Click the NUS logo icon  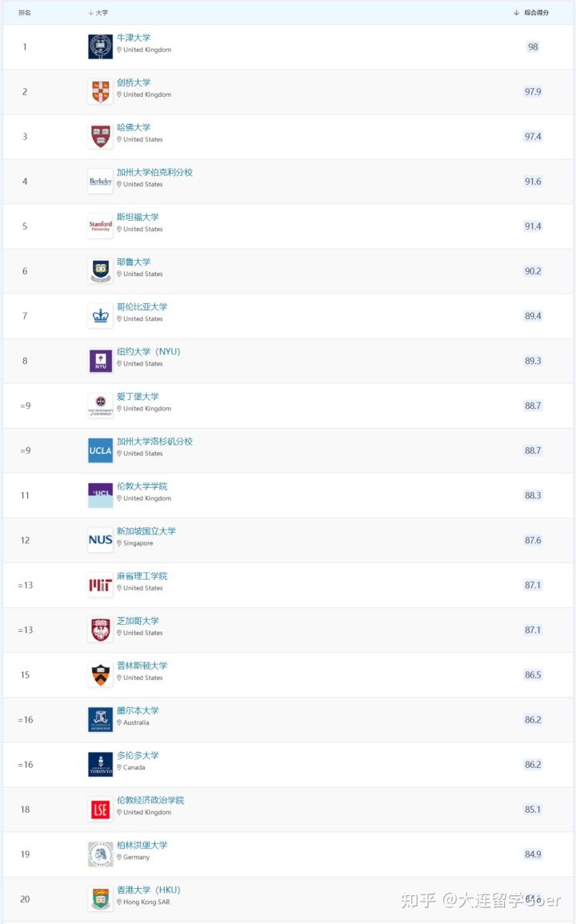[x=100, y=540]
